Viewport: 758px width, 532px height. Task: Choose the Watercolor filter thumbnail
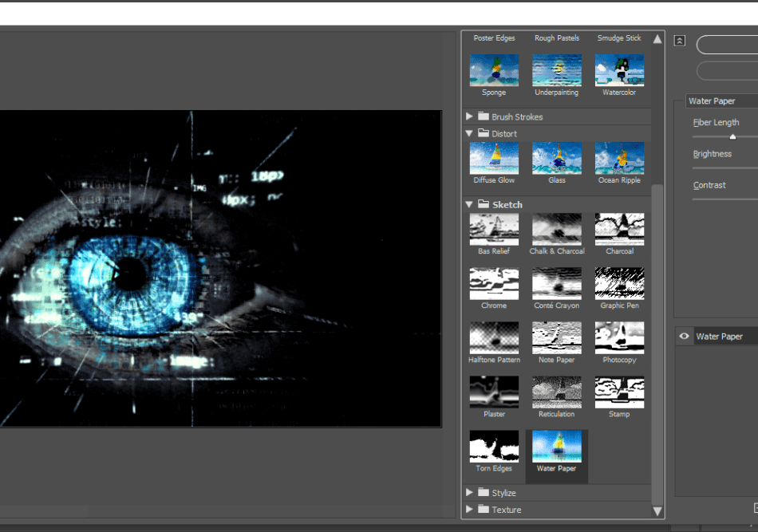pos(619,70)
